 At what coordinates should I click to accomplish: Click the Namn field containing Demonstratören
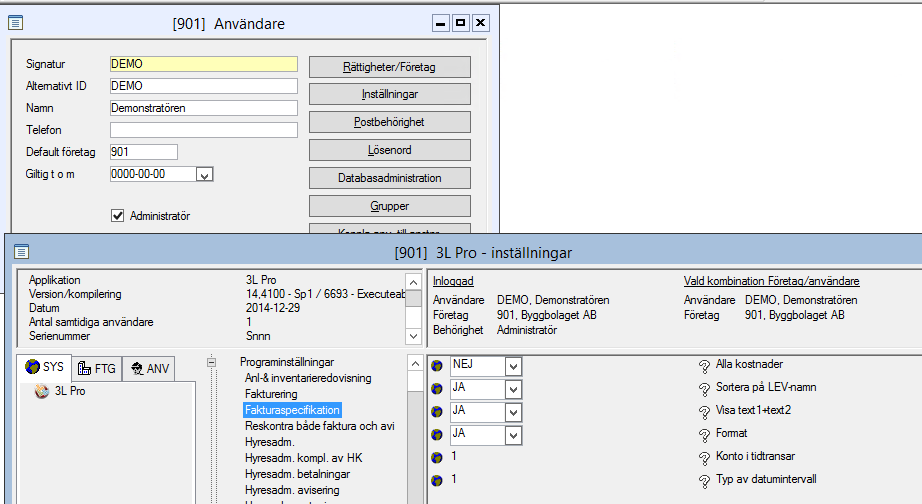[x=203, y=108]
